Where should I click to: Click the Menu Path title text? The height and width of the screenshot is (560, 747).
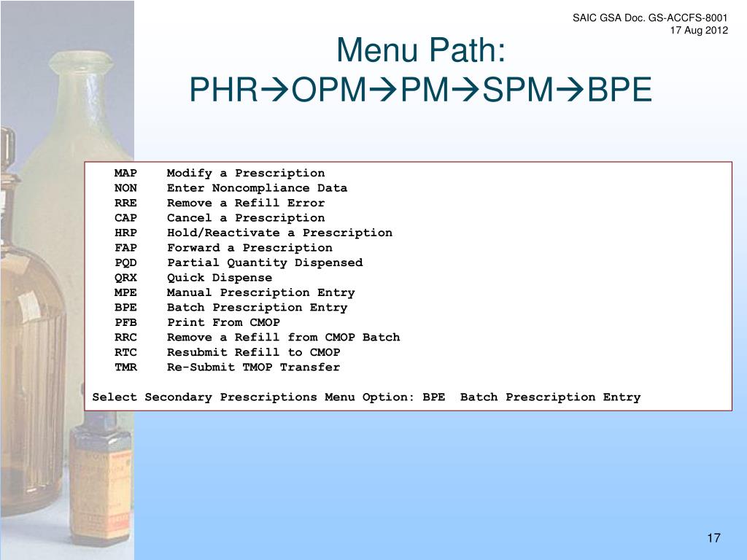tap(421, 50)
